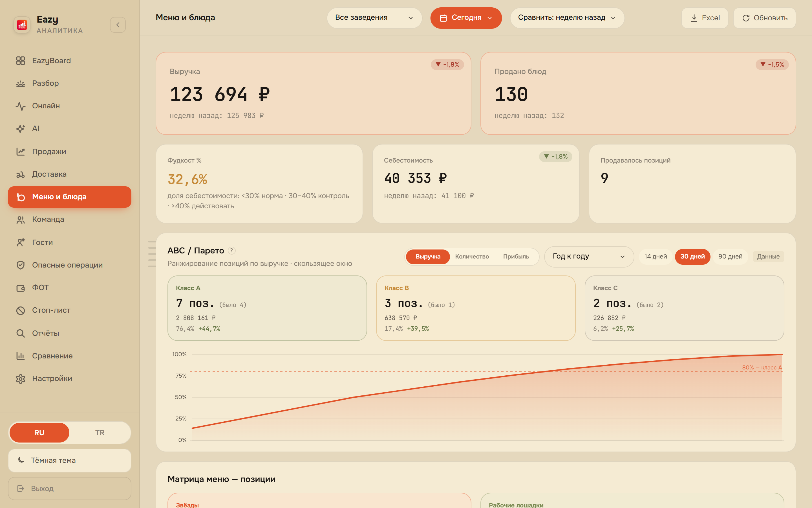The image size is (812, 508).
Task: Click the Выход logout arrow icon
Action: point(21,489)
